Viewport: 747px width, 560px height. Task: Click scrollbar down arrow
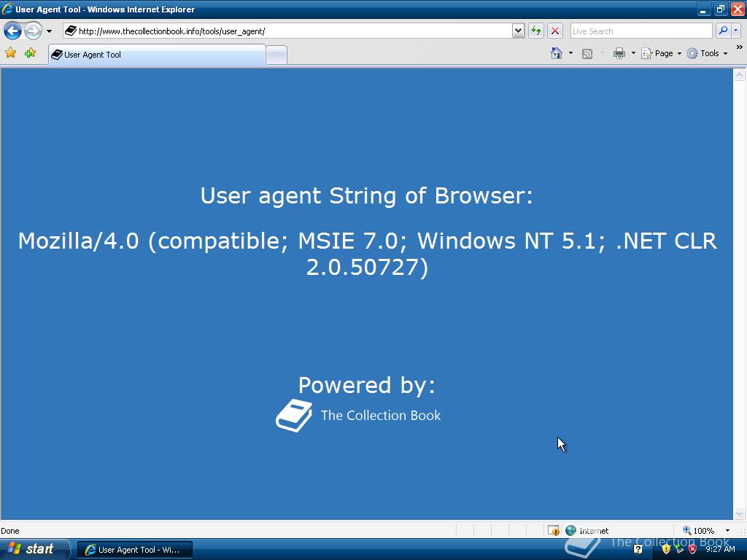coord(740,513)
